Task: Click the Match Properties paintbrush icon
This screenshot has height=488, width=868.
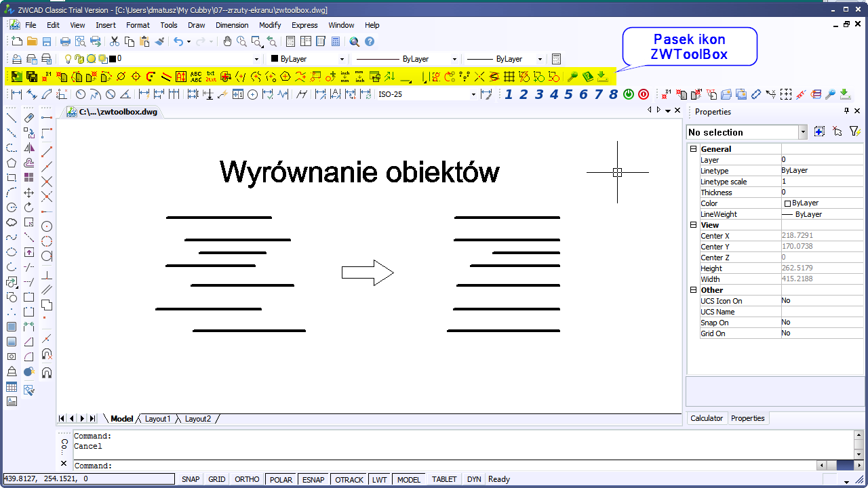Action: (x=159, y=41)
